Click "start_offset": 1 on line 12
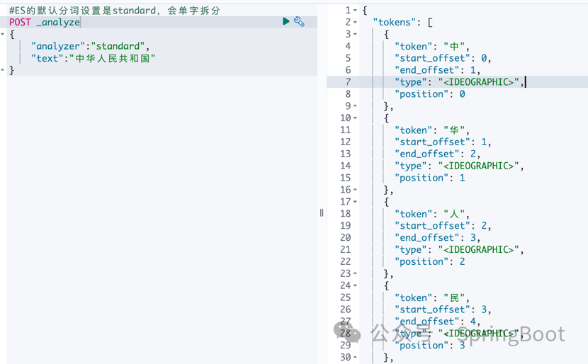The width and height of the screenshot is (588, 364). coord(443,142)
